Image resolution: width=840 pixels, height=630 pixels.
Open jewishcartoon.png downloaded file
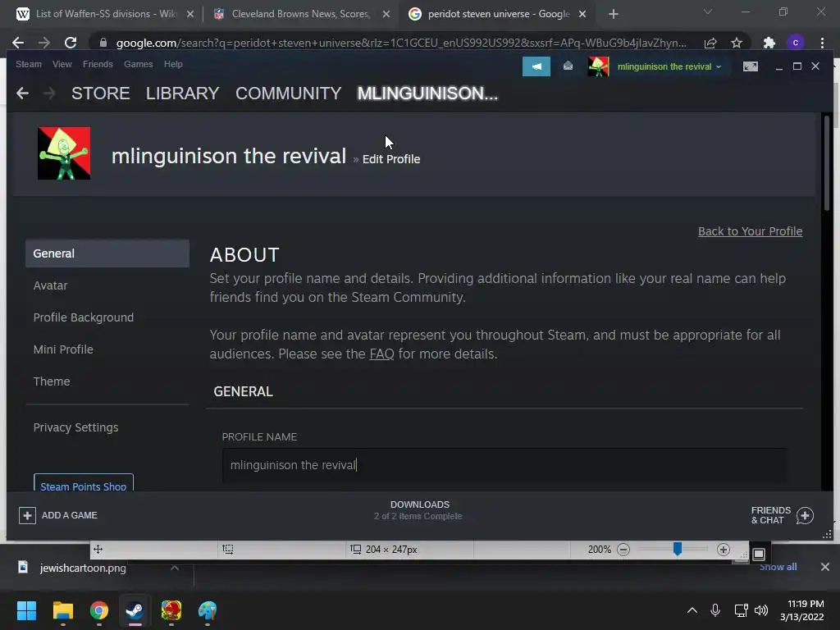tap(83, 568)
